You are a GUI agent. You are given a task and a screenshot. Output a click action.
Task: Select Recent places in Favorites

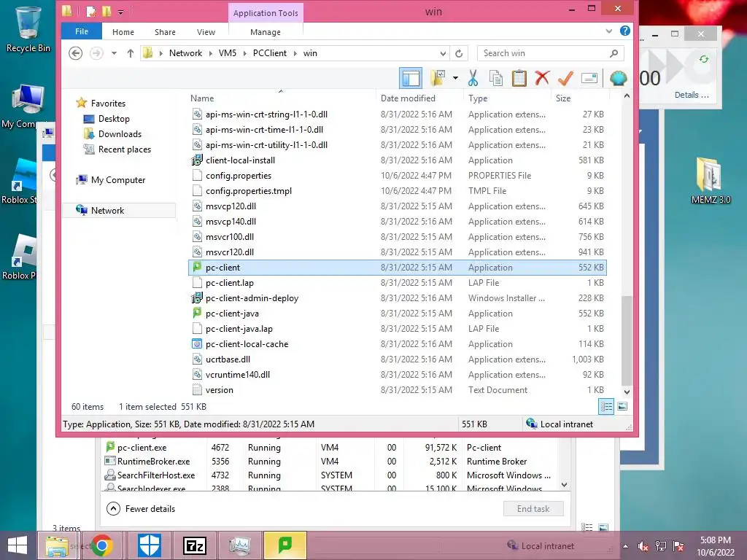pyautogui.click(x=124, y=149)
